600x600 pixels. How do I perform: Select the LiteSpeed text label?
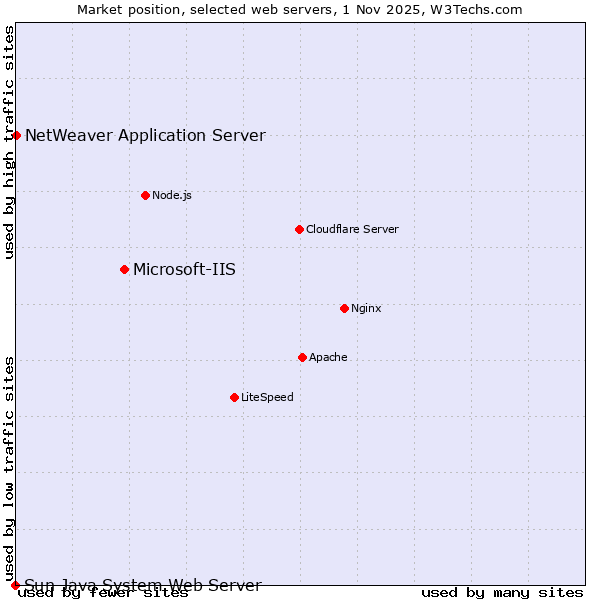pos(267,397)
